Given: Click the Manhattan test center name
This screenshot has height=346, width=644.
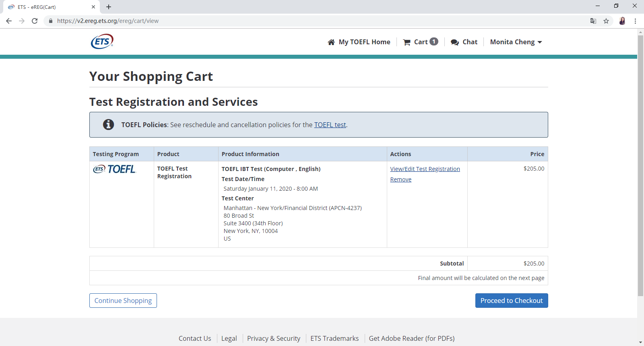Looking at the screenshot, I should tap(293, 208).
